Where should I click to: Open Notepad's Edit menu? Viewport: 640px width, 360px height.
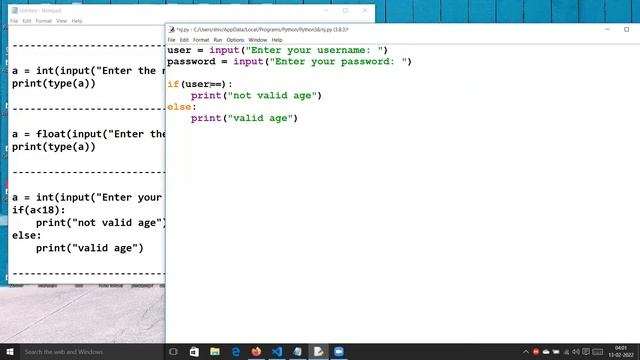[27, 21]
